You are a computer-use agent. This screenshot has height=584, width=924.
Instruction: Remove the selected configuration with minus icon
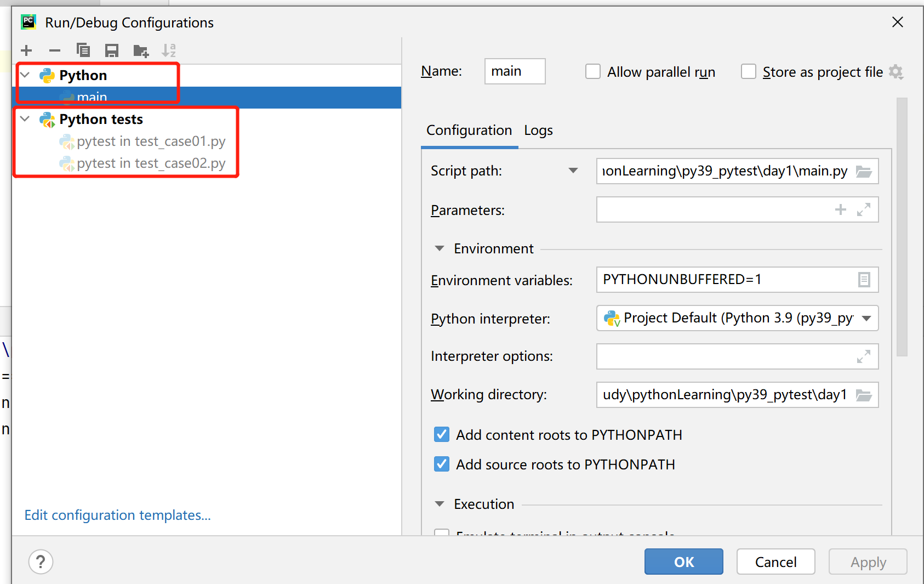point(55,51)
